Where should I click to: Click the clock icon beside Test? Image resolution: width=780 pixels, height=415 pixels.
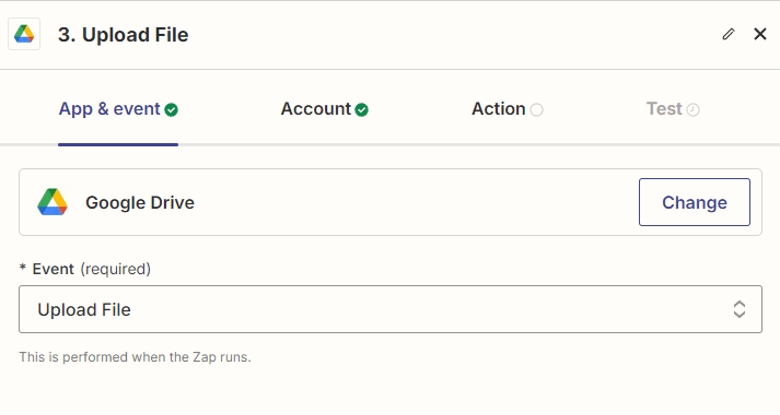pos(693,110)
